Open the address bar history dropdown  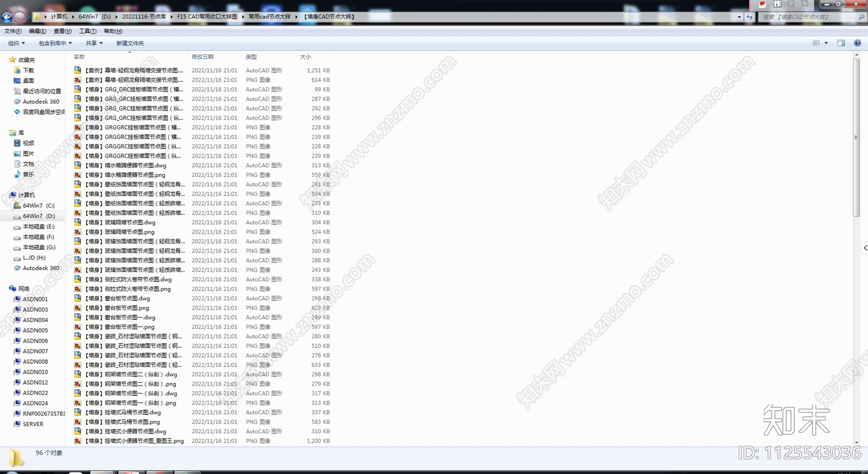click(739, 17)
